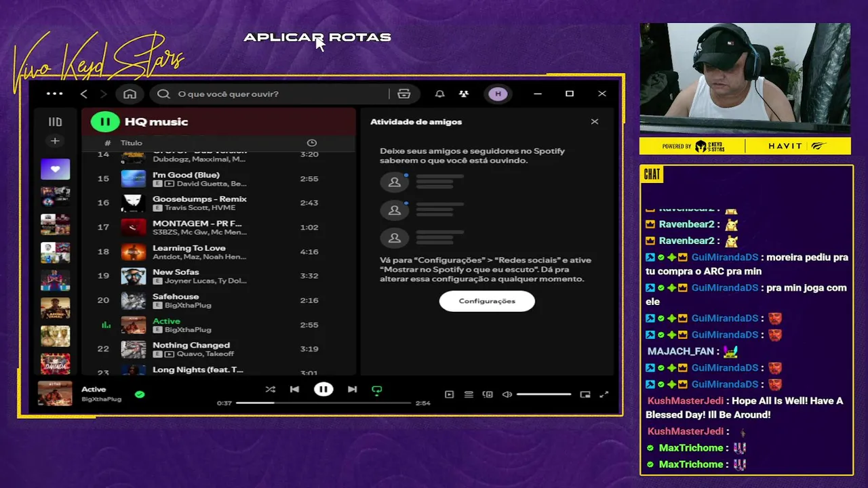Select track MONTAGEM - PR F...
Screen dimensions: 868x488
tap(217, 227)
